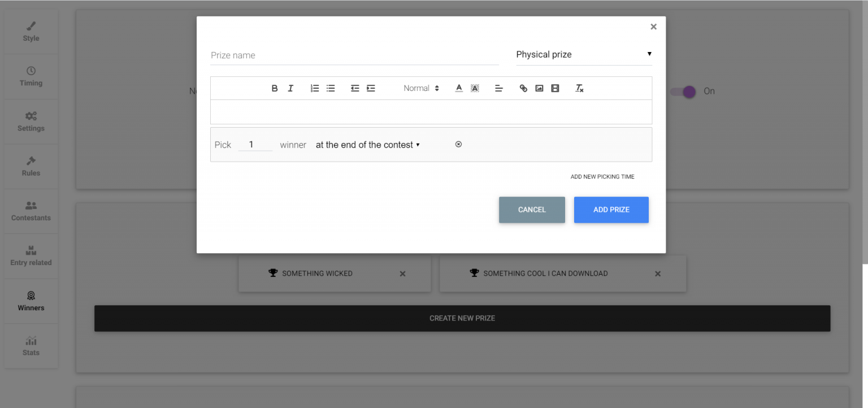The image size is (868, 408).
Task: Click the Add Prize button
Action: coord(611,210)
